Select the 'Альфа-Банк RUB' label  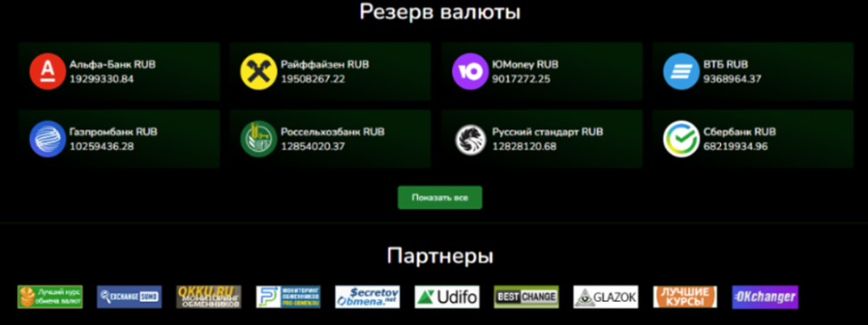[x=113, y=65]
